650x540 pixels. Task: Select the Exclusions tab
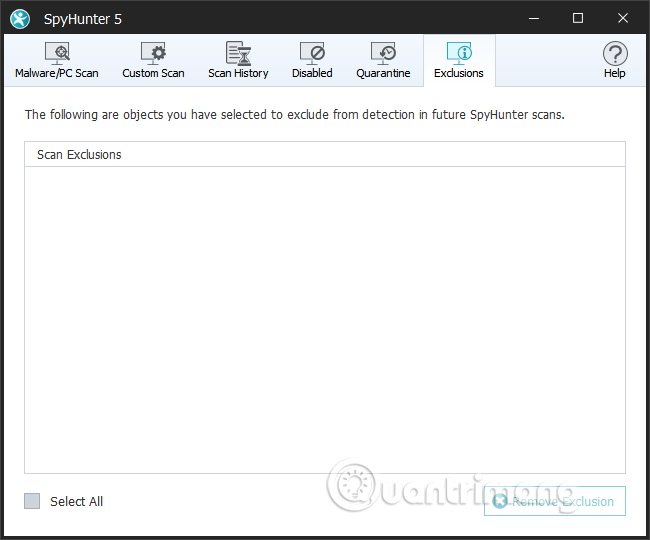click(459, 61)
